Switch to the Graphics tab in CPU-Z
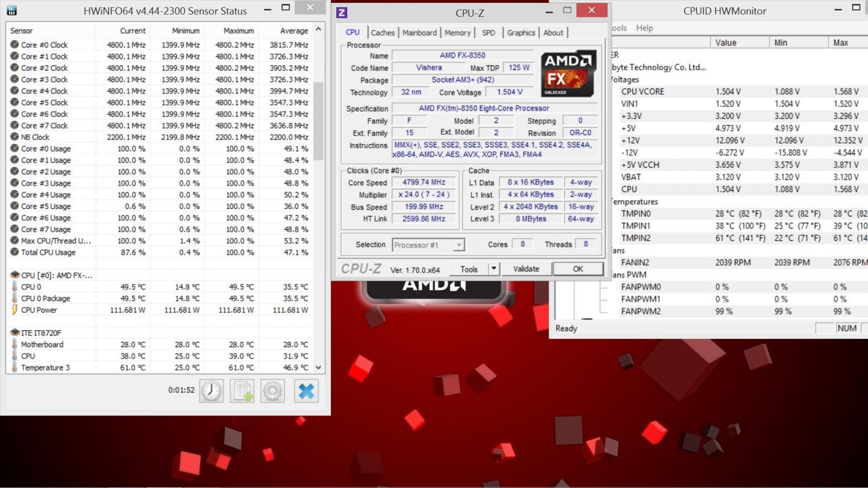The image size is (868, 488). [521, 33]
